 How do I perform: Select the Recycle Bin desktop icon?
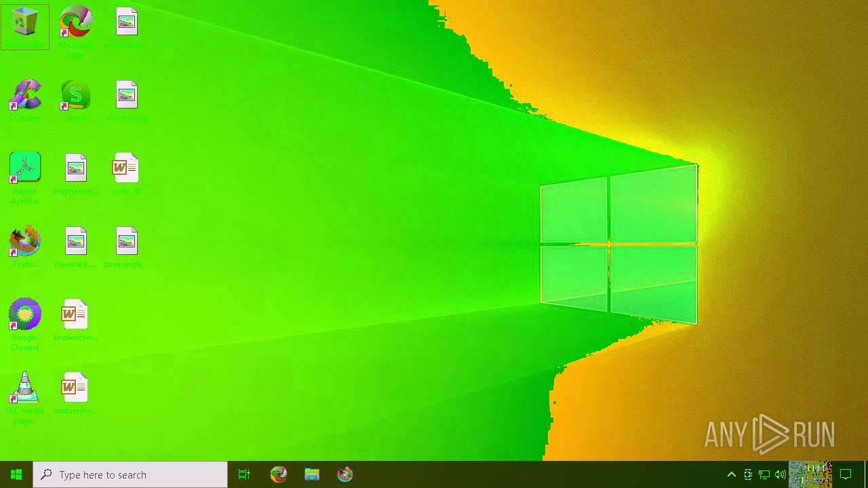click(x=25, y=27)
